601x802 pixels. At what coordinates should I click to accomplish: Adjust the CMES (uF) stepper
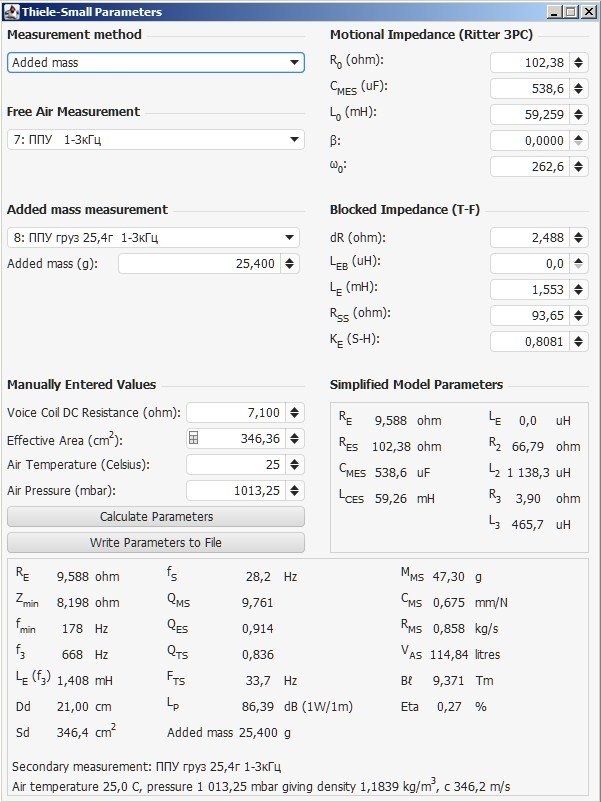(580, 88)
